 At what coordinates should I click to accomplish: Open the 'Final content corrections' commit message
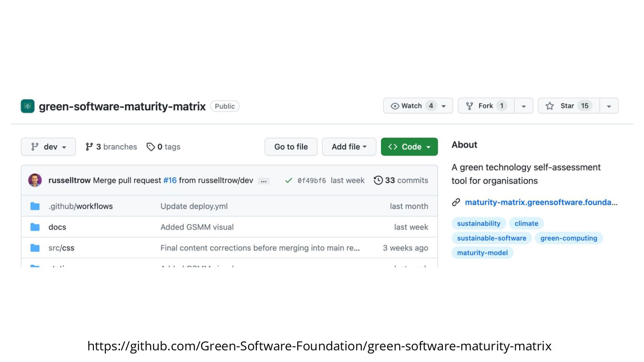tap(260, 248)
